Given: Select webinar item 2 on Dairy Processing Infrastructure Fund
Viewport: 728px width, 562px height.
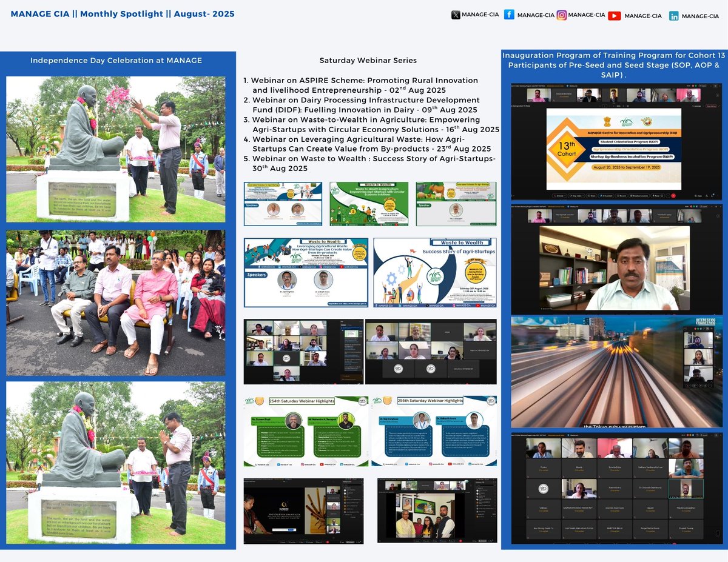Looking at the screenshot, I should 362,105.
